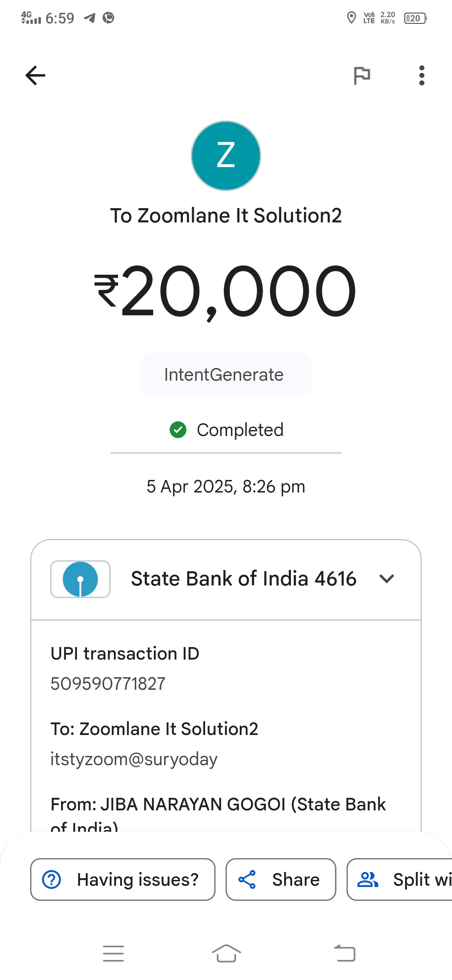Open the three-dot overflow menu
452x980 pixels.
tap(421, 75)
